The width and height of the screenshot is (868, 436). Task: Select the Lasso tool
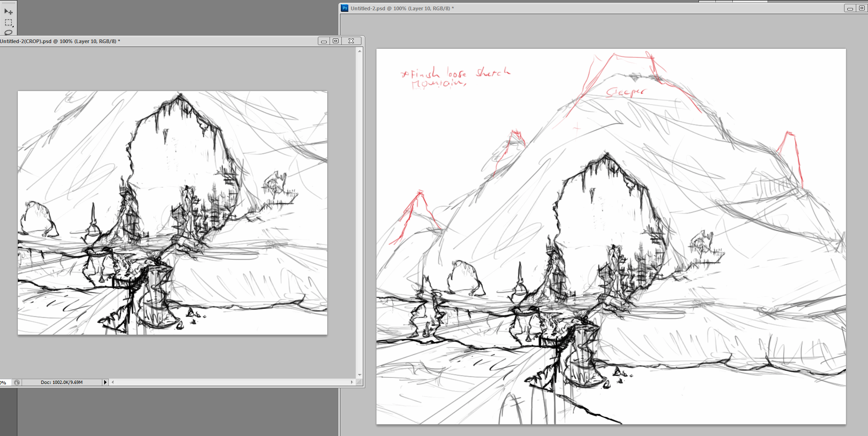tap(8, 32)
